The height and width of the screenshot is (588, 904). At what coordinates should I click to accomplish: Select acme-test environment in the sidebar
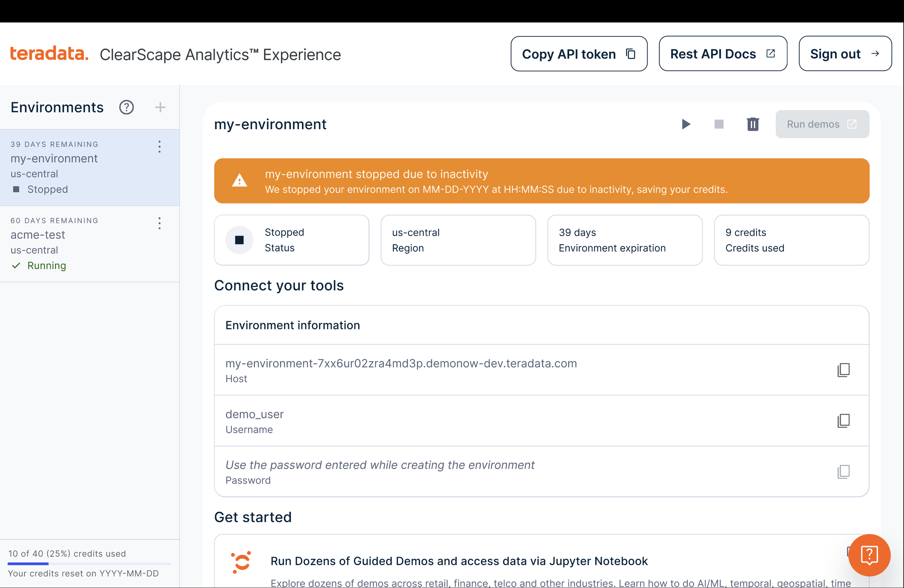coord(90,244)
